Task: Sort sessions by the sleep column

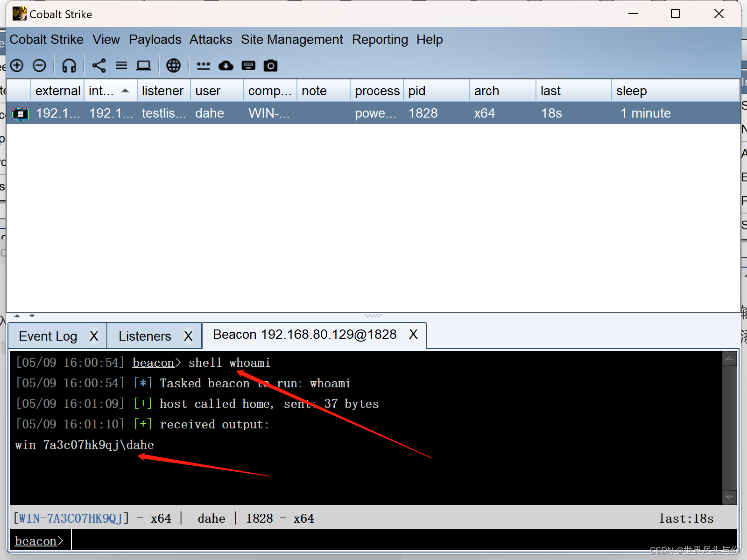Action: coord(676,91)
